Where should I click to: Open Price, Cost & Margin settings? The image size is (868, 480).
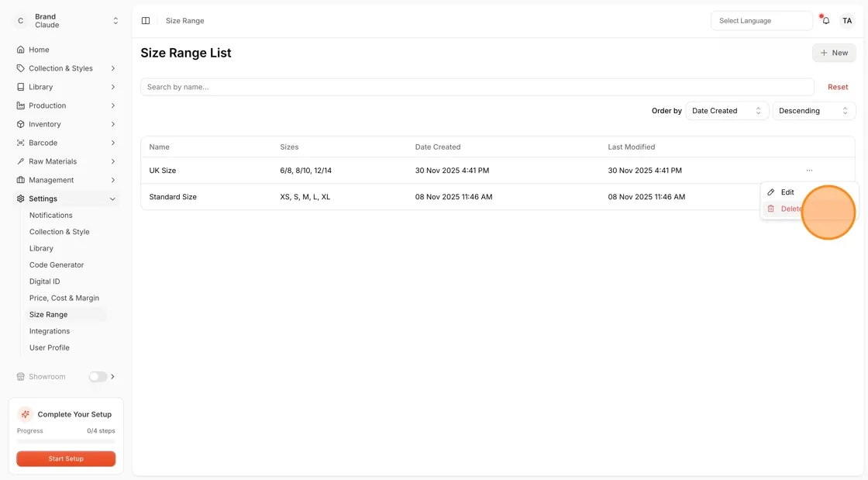coord(64,298)
